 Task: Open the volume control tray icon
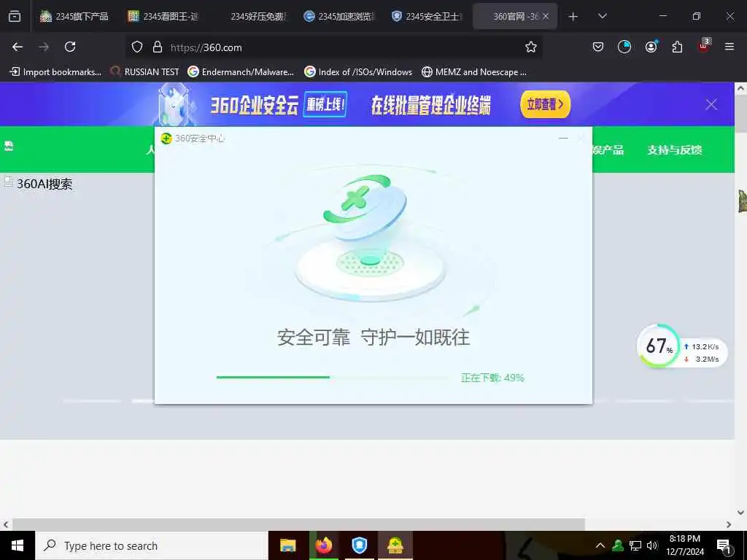click(652, 545)
